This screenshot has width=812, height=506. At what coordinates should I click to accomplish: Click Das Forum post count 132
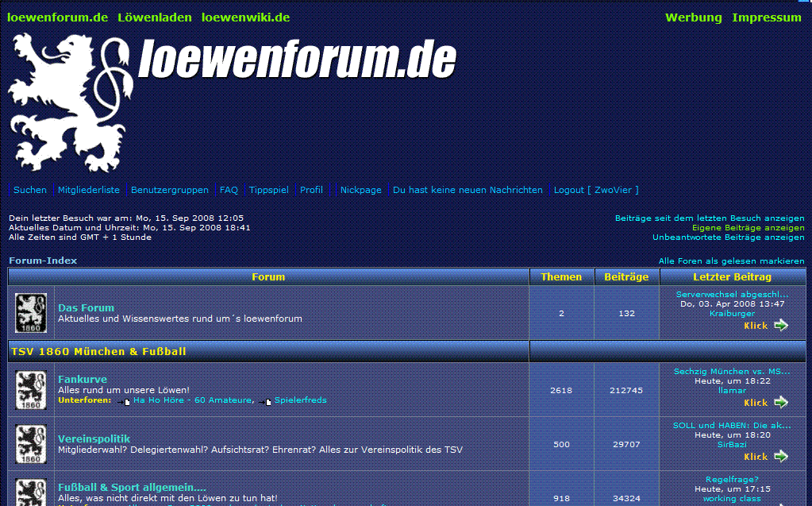[x=626, y=313]
